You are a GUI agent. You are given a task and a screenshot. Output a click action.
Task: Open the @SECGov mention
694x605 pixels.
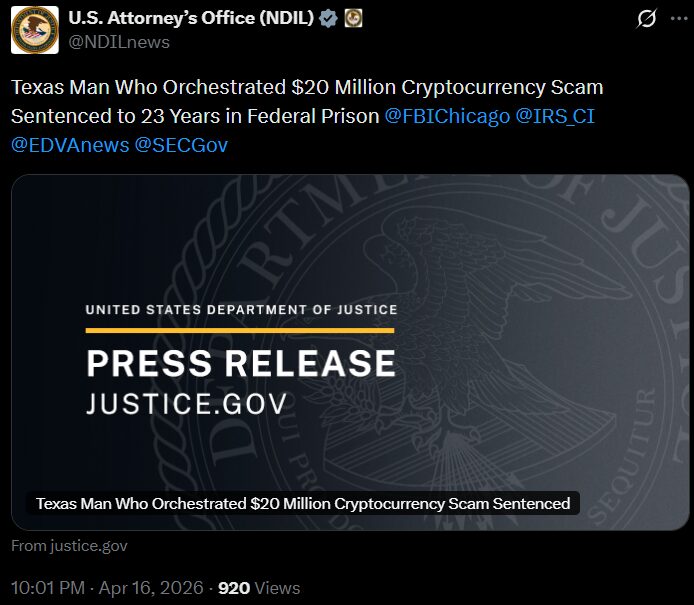point(181,145)
